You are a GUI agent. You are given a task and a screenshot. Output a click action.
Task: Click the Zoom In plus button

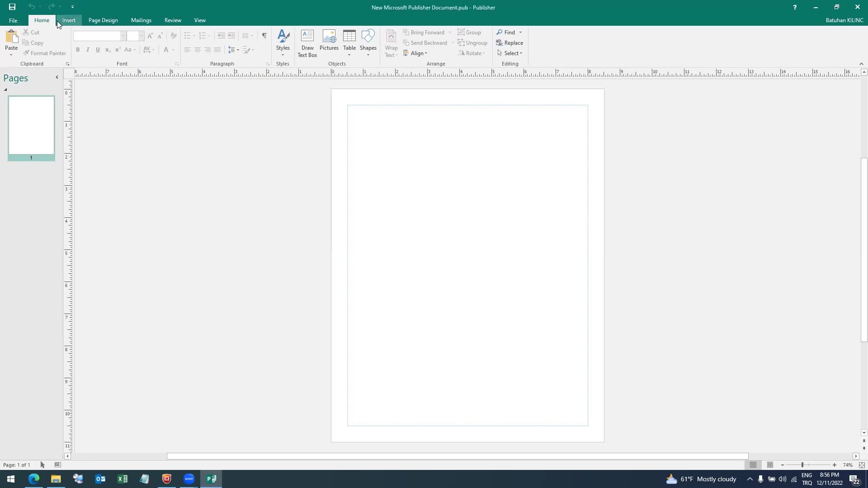point(835,465)
